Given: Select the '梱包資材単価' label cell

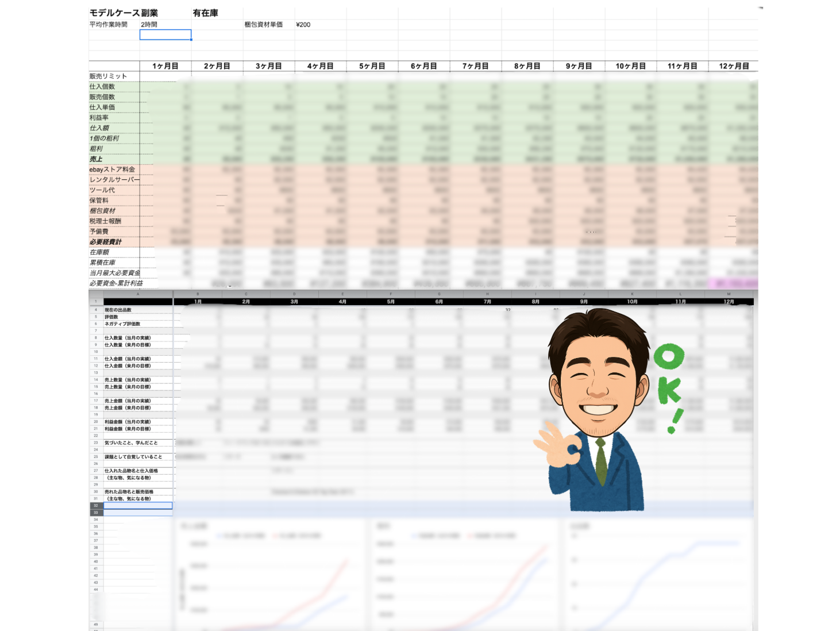Looking at the screenshot, I should click(264, 24).
